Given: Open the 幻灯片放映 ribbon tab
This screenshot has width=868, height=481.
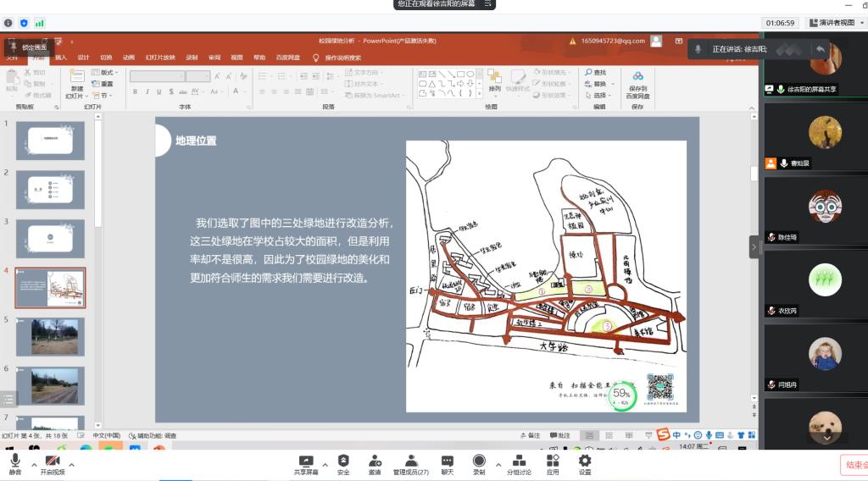Looking at the screenshot, I should tap(159, 58).
